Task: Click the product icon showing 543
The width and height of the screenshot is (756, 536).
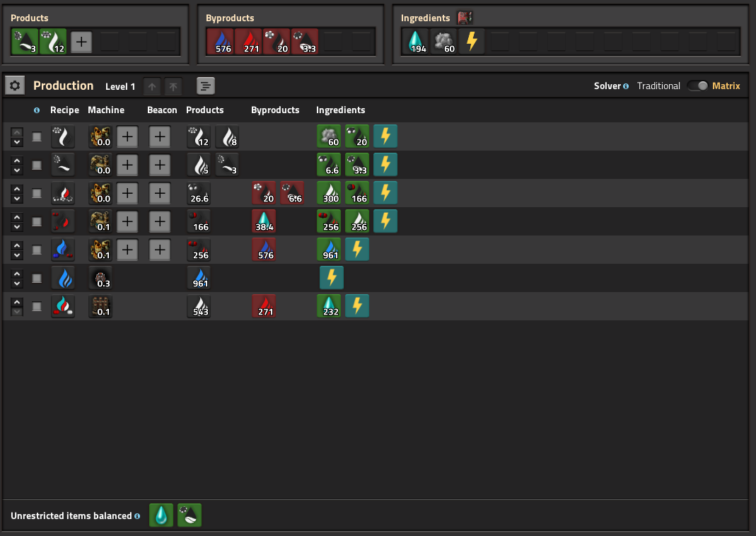Action: point(199,307)
